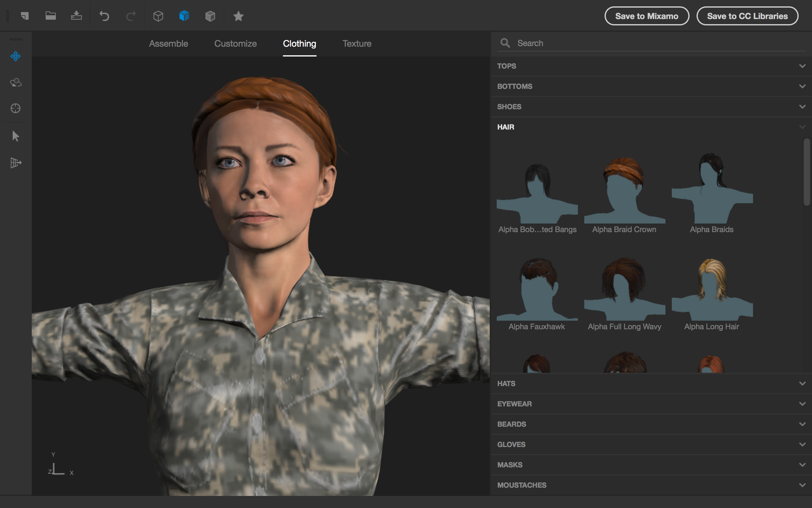This screenshot has width=812, height=508.
Task: Click the Undo arrow icon
Action: point(104,16)
